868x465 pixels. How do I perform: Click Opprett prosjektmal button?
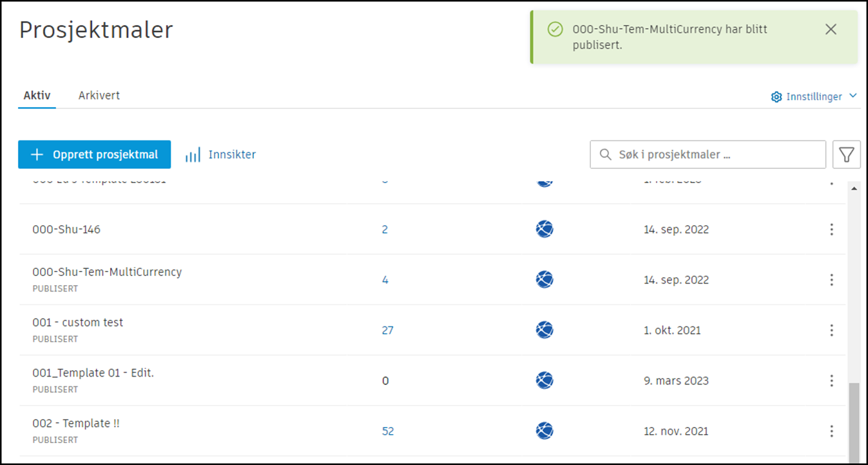[x=94, y=155]
